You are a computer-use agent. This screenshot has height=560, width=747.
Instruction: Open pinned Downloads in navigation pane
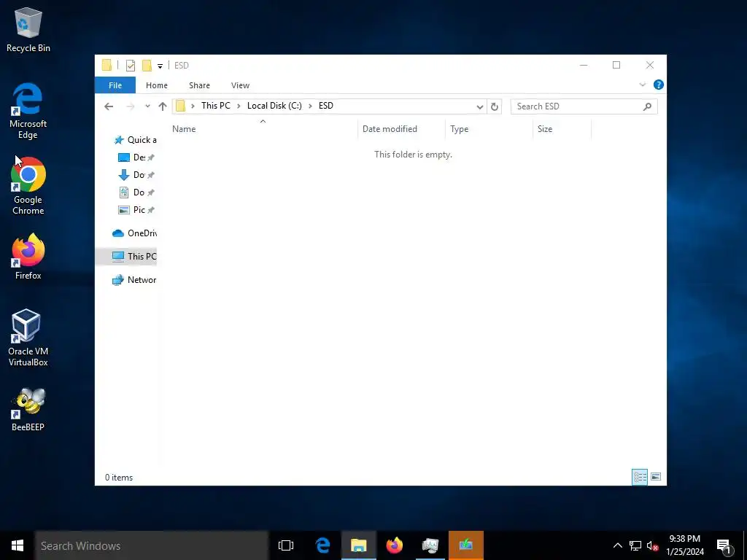(136, 175)
